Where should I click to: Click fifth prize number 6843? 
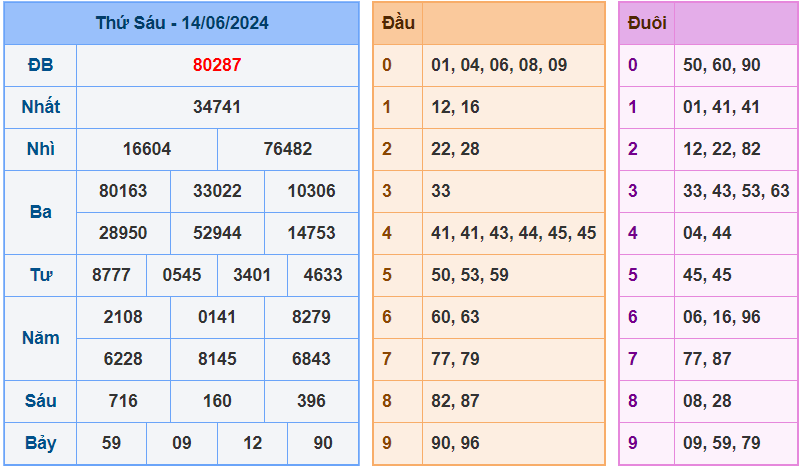click(311, 359)
